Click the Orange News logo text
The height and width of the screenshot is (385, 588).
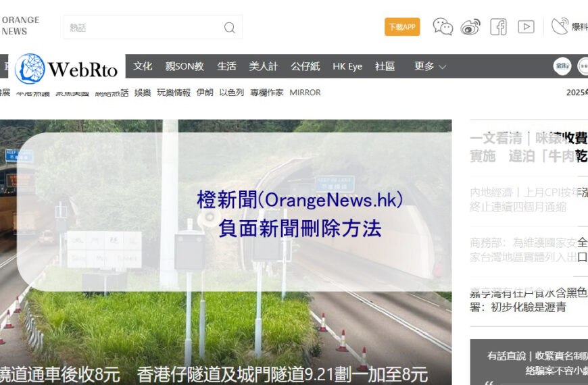click(20, 26)
